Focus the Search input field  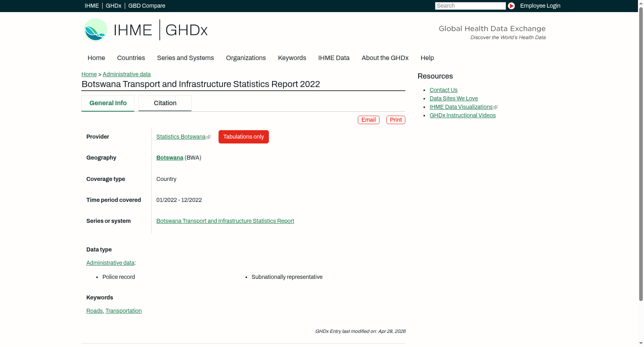tap(470, 6)
